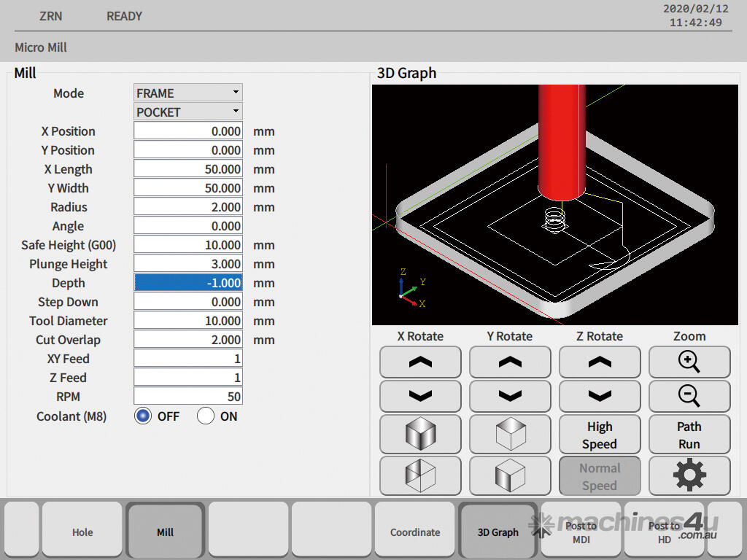Viewport: 747px width, 560px height.
Task: Click the Tool Diameter input field
Action: [188, 321]
